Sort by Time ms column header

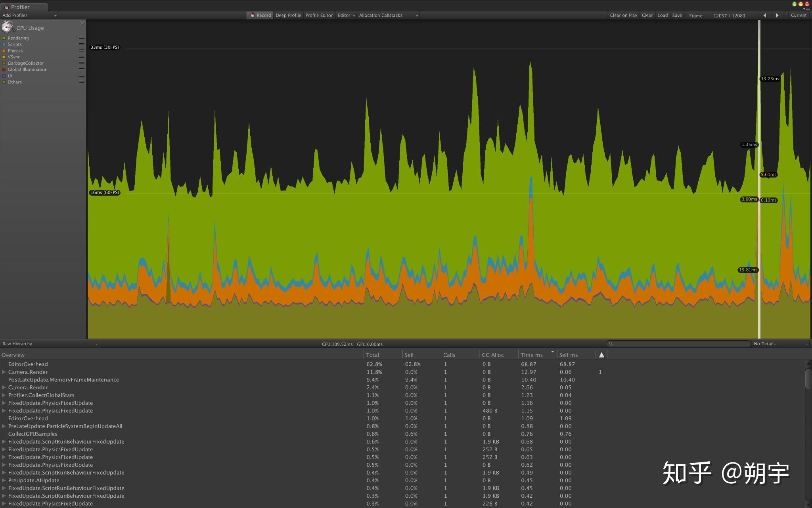coord(531,355)
